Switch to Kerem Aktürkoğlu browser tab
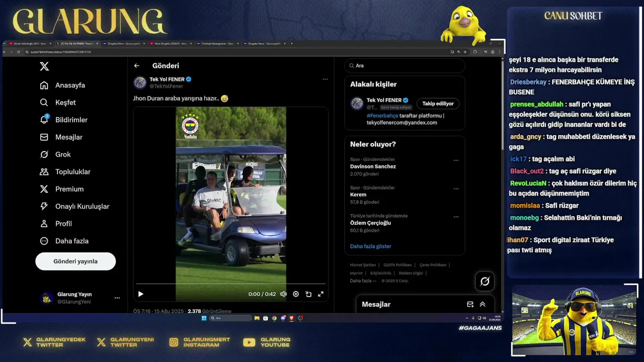 (x=31, y=44)
